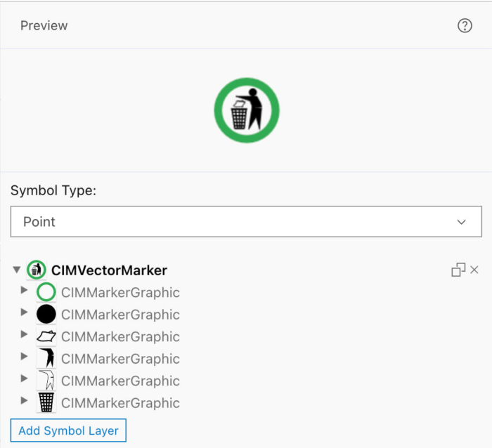
Task: Remove CIMVectorMarker layer with the X icon
Action: (474, 270)
